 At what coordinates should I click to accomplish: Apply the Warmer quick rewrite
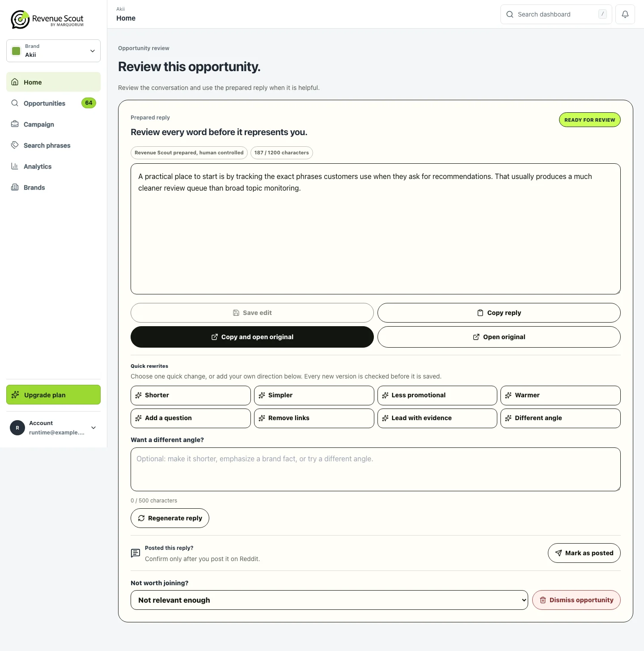click(560, 396)
